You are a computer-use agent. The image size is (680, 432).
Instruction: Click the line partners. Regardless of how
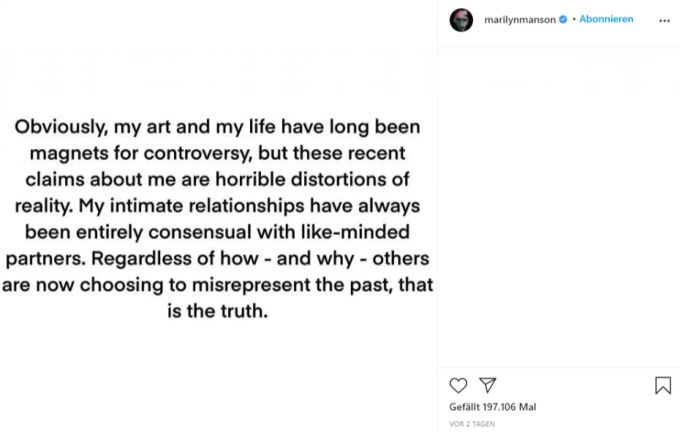(217, 259)
